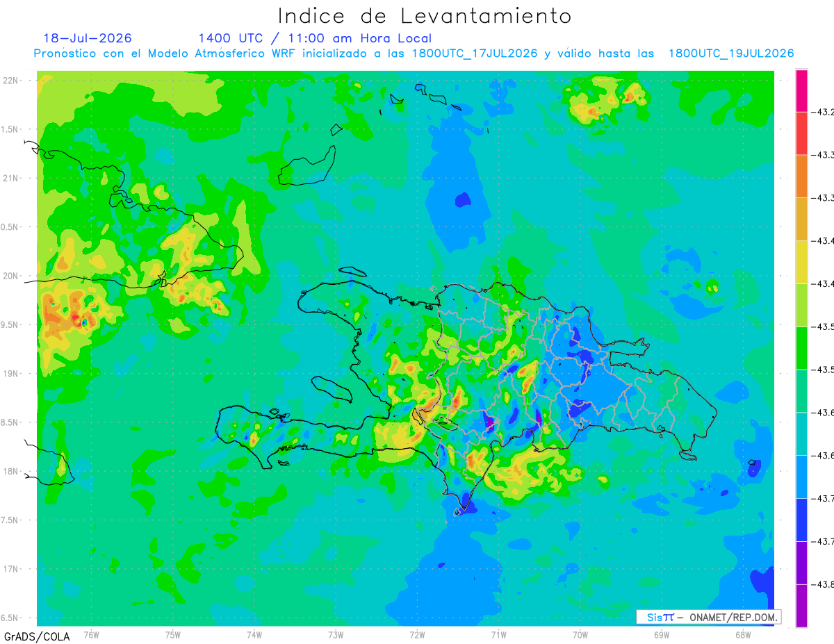Click the yellow-green swatch in the legend
Viewport: 834px width, 644px height.
(x=801, y=305)
